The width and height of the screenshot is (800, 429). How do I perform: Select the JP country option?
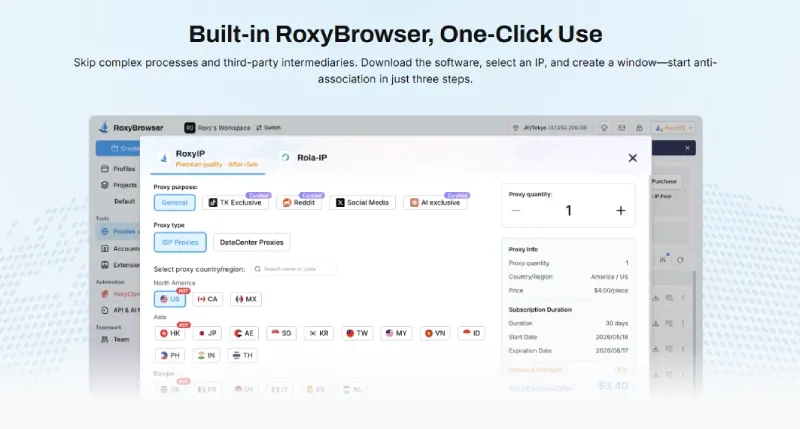[207, 333]
